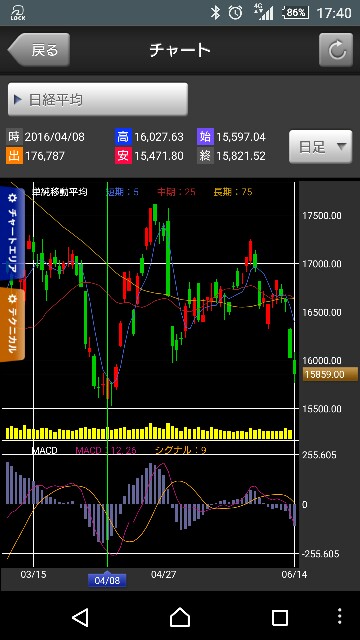Tap the シグナル：9 label
This screenshot has width=360, height=640.
point(181,450)
